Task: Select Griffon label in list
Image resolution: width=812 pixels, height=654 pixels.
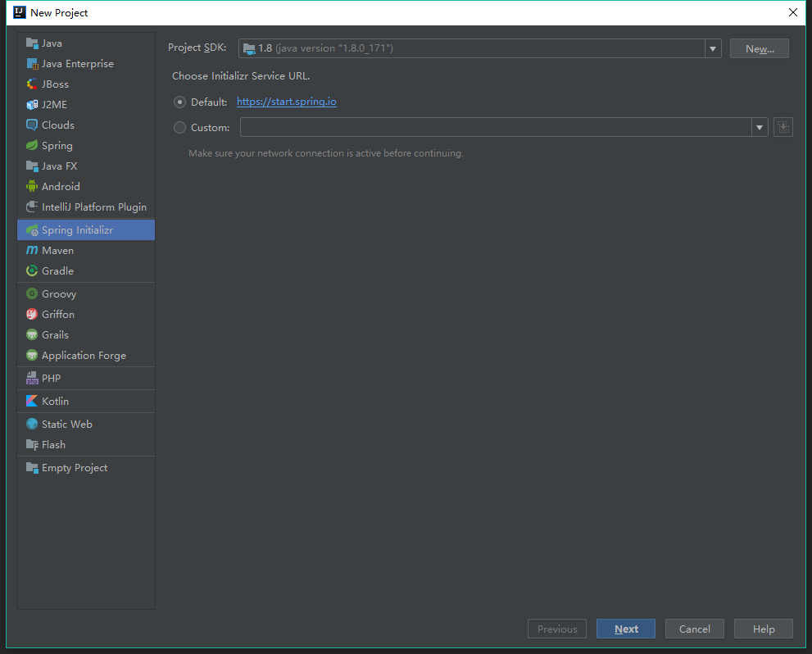Action: [x=58, y=315]
